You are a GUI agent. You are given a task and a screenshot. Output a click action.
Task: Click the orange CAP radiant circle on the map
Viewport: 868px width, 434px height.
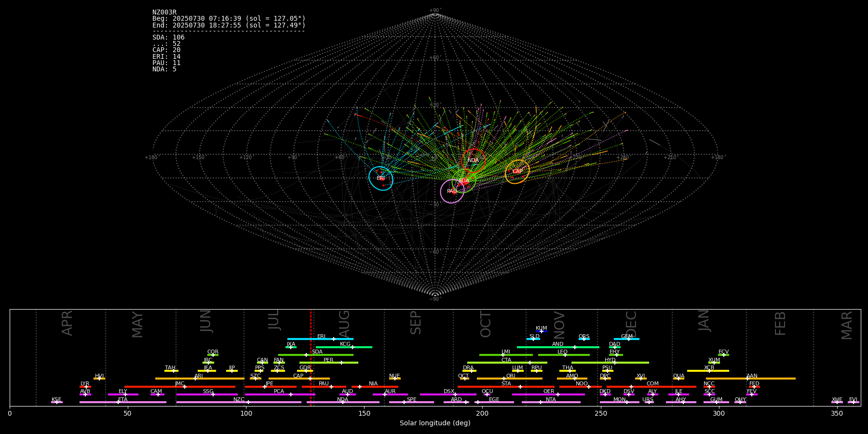click(x=517, y=172)
